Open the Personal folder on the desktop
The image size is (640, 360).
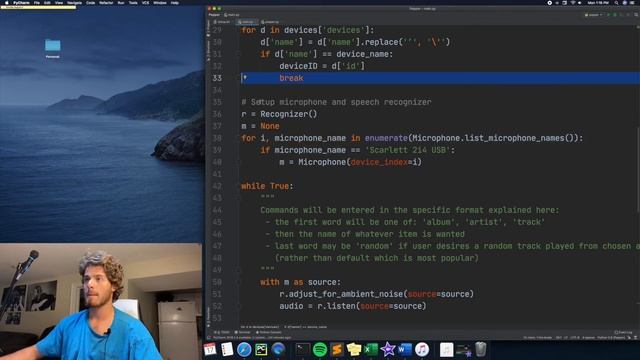point(53,48)
